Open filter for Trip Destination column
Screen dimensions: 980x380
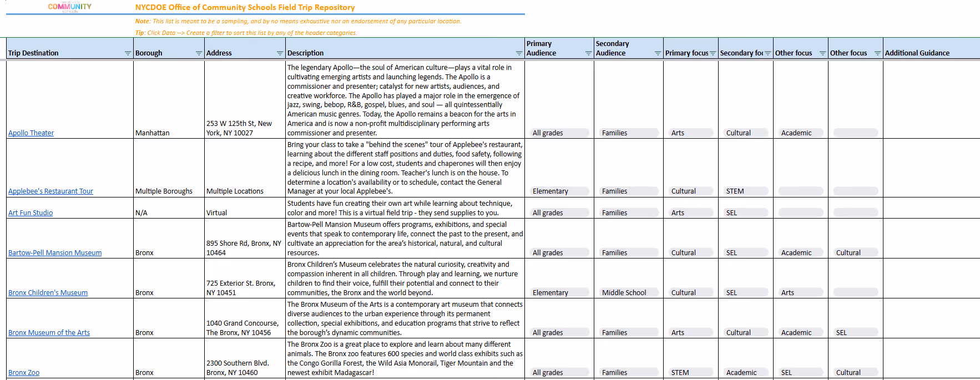[128, 53]
